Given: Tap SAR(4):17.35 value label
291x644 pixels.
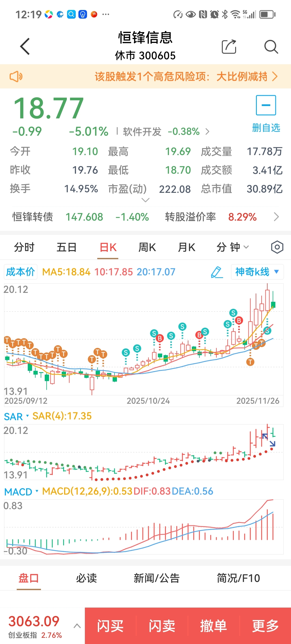Looking at the screenshot, I should click(62, 416).
